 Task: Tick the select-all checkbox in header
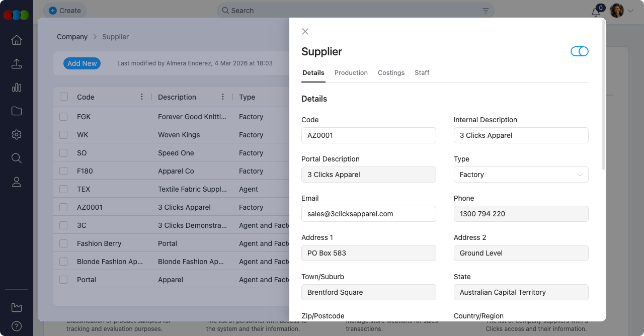(x=64, y=97)
